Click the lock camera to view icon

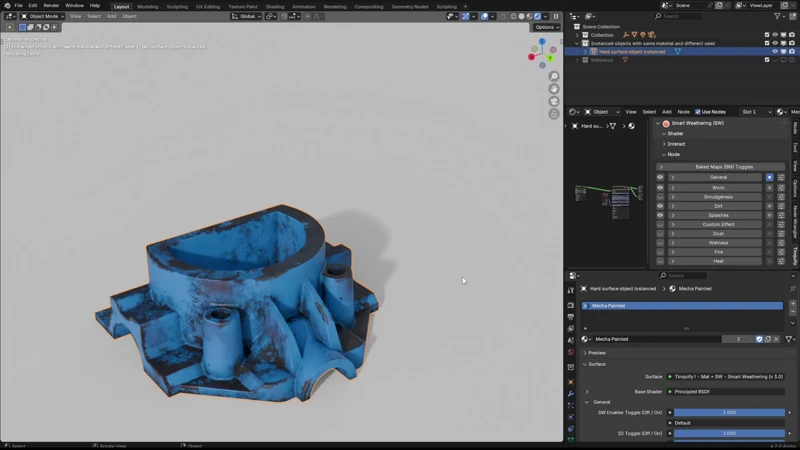click(554, 114)
